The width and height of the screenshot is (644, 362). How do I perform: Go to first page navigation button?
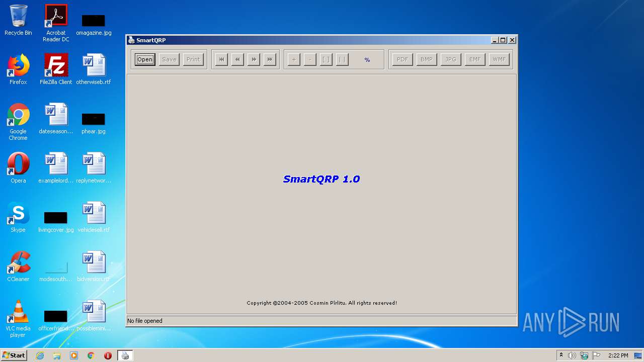[x=221, y=59]
